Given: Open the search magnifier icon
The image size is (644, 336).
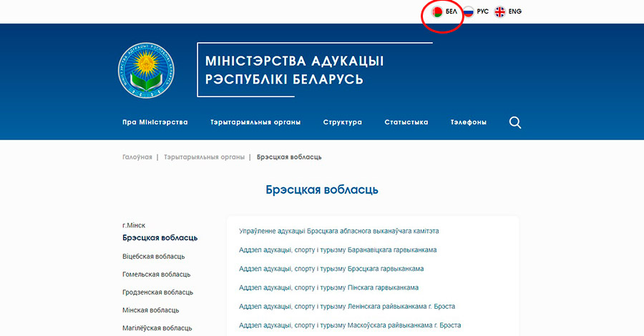Looking at the screenshot, I should tap(515, 122).
